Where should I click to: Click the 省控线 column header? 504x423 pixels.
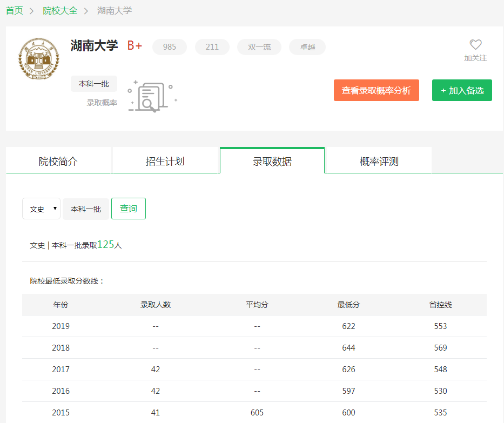point(440,304)
